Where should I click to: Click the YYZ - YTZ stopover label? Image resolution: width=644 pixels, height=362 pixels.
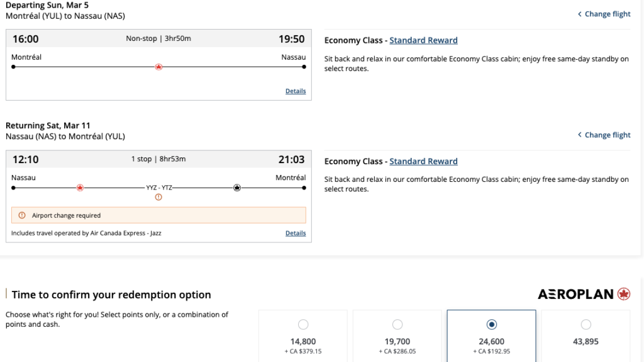(158, 188)
